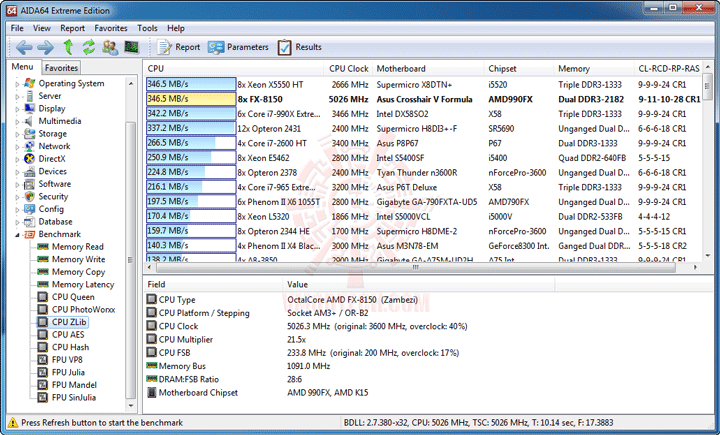
Task: Sort by the Chipset column header
Action: pyautogui.click(x=519, y=68)
